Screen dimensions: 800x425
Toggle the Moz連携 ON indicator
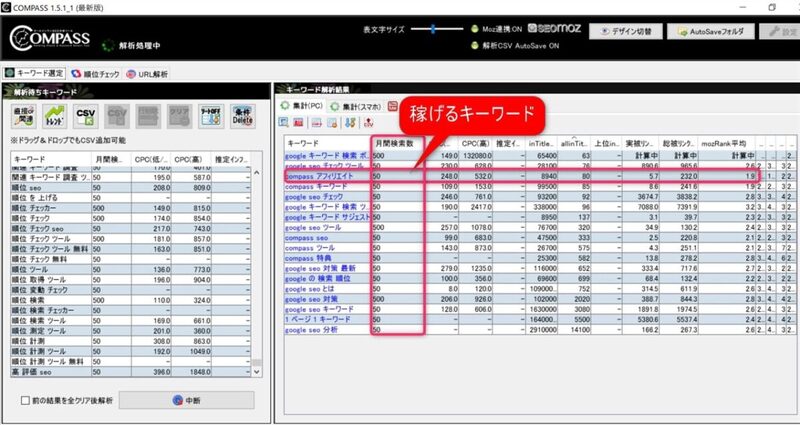(x=475, y=29)
